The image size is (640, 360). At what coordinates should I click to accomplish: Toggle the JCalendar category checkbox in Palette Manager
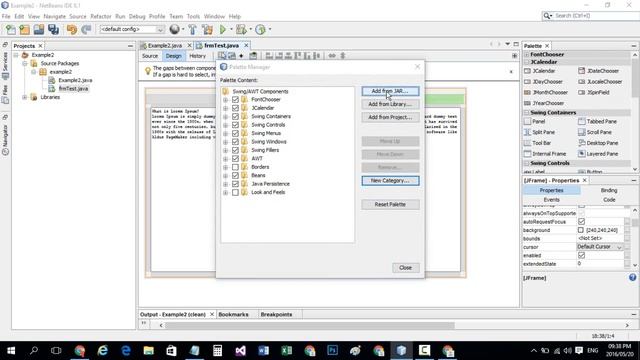tap(236, 108)
